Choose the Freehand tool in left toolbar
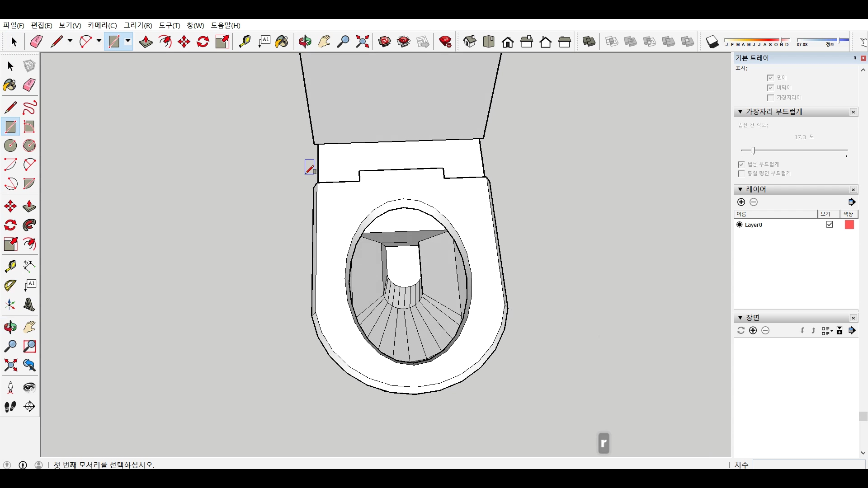The height and width of the screenshot is (488, 868). (x=29, y=108)
